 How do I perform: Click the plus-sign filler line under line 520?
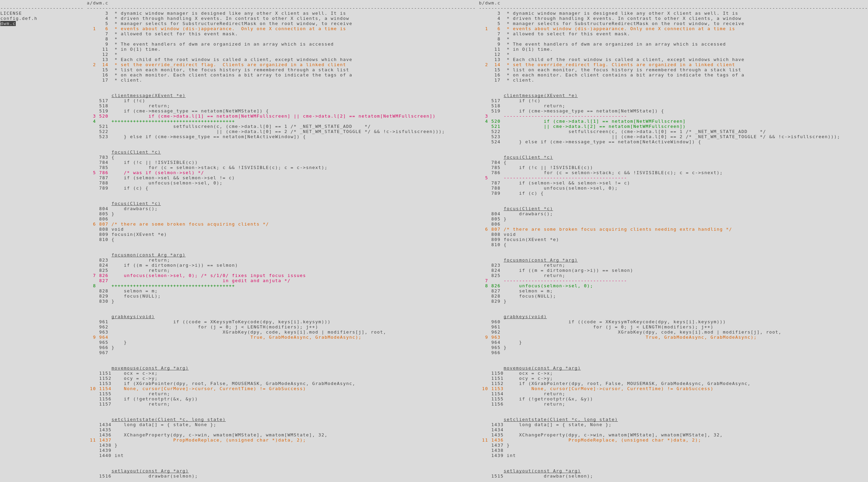coord(173,121)
